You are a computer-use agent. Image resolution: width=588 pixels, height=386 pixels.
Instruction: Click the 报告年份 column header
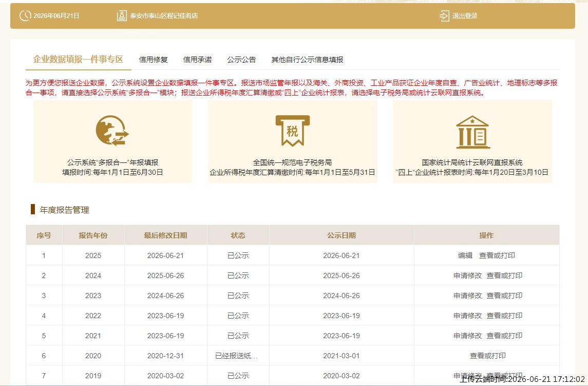[x=93, y=235]
